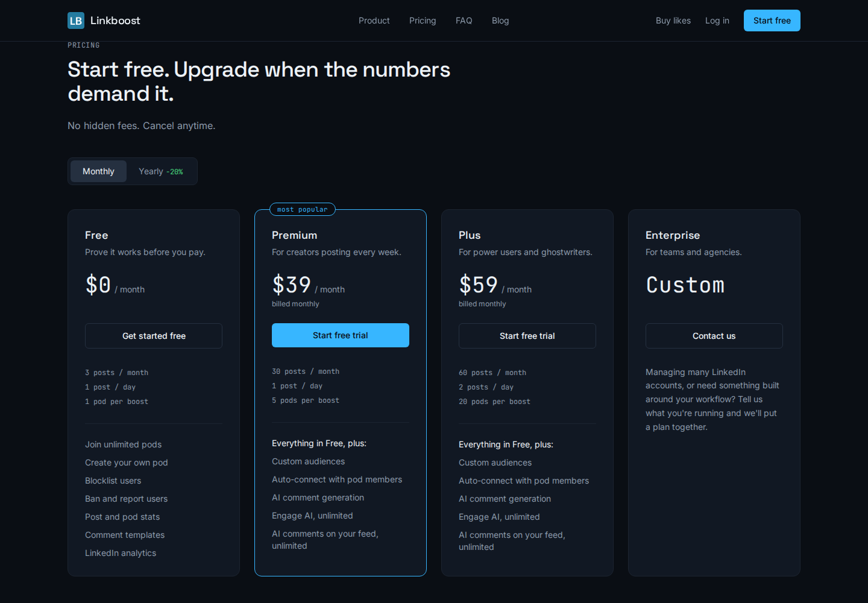This screenshot has width=868, height=603.
Task: Click 'For power users and ghostwriters.' text
Action: [526, 252]
